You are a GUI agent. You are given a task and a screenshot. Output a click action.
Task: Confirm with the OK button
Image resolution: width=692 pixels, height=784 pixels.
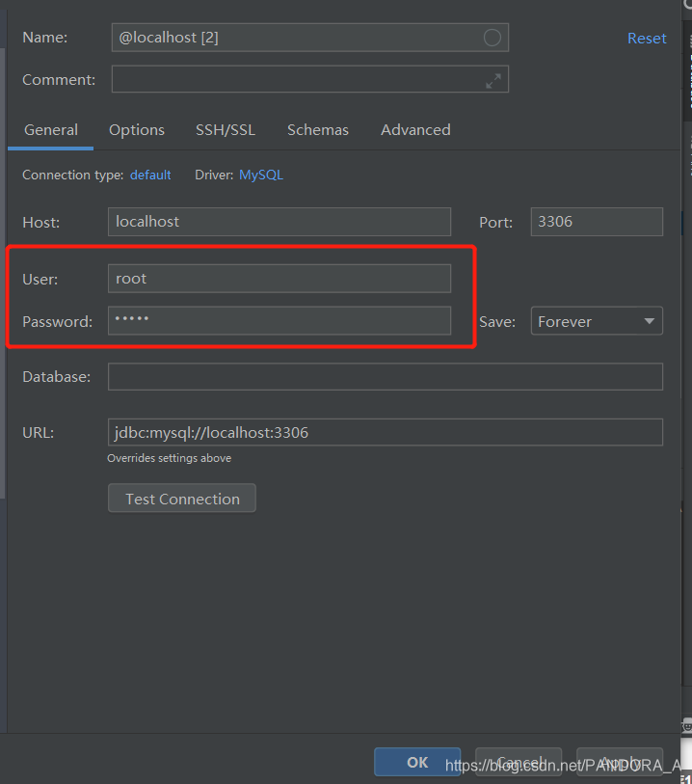(417, 762)
